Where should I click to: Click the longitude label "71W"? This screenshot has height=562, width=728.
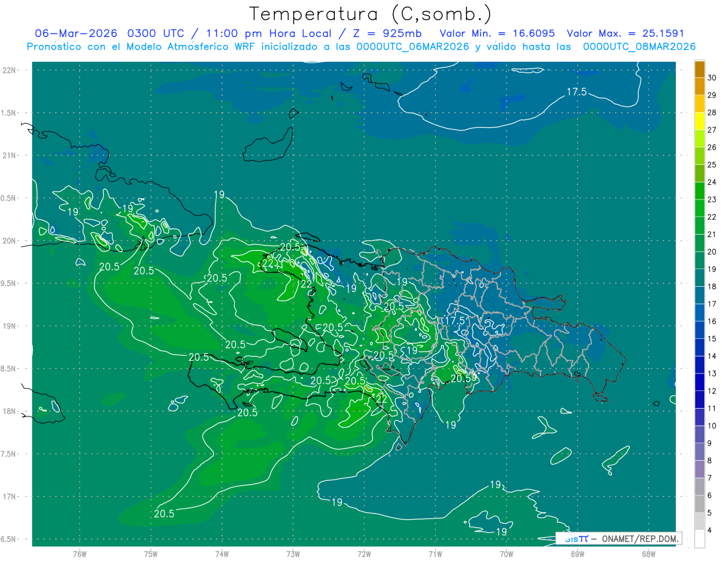tap(435, 554)
